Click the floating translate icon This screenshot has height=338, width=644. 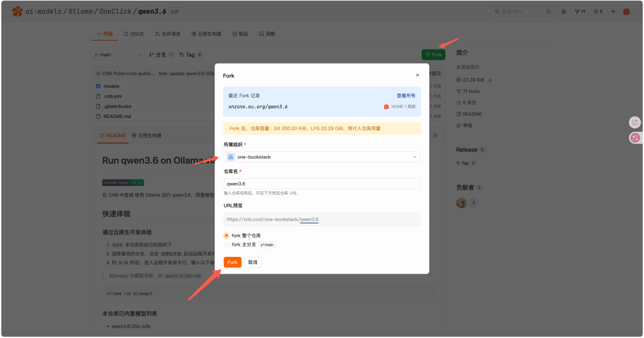pyautogui.click(x=634, y=138)
